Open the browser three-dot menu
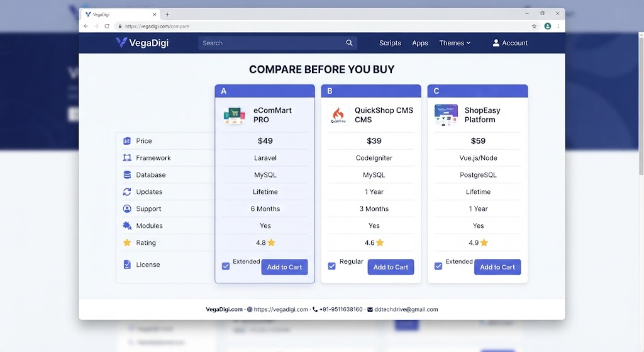644x352 pixels. click(x=558, y=26)
